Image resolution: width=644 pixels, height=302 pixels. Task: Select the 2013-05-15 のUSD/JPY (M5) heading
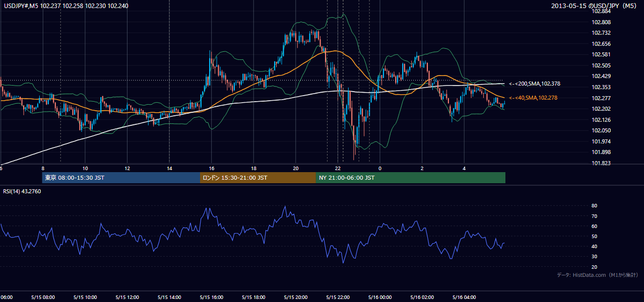tap(595, 6)
